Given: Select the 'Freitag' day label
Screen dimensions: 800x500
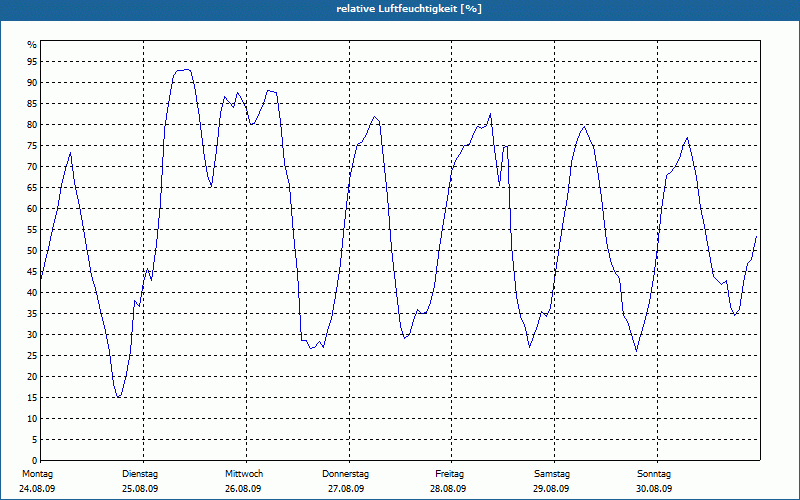Looking at the screenshot, I should (449, 474).
